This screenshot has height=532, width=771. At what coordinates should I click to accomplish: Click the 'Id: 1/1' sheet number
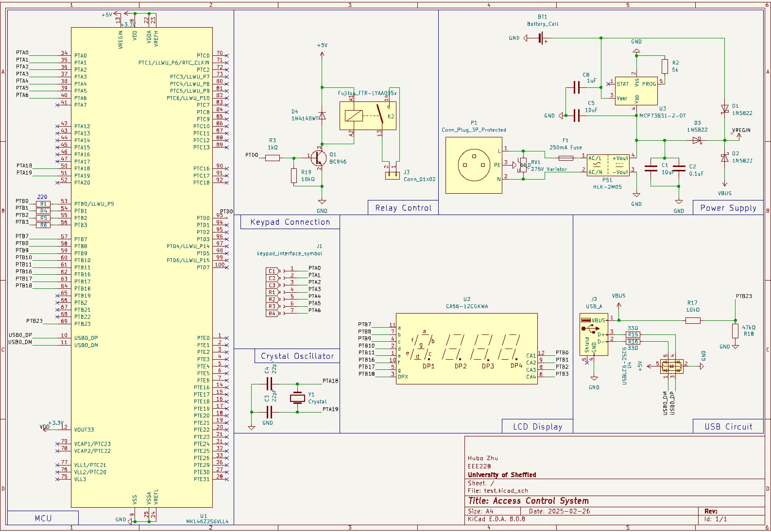(x=716, y=519)
